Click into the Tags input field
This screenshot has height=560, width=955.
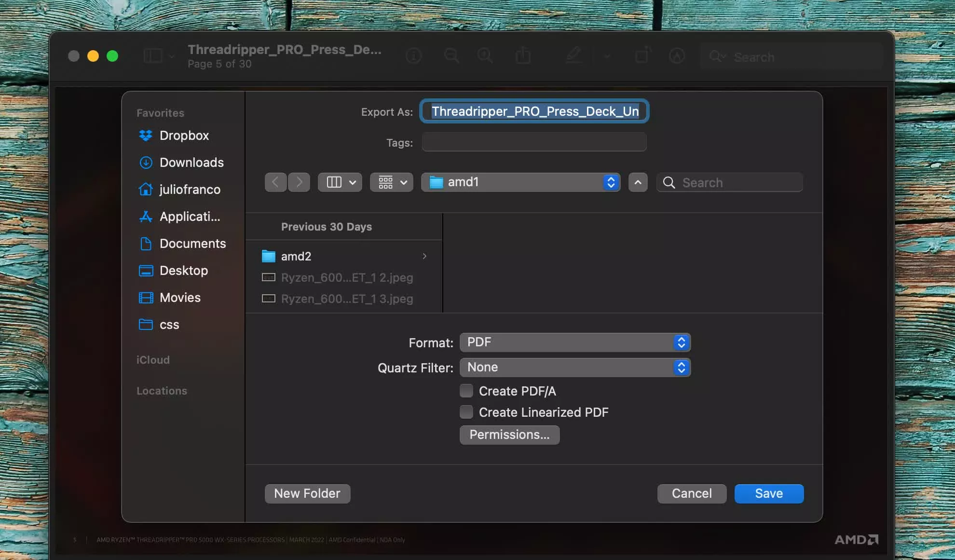533,142
